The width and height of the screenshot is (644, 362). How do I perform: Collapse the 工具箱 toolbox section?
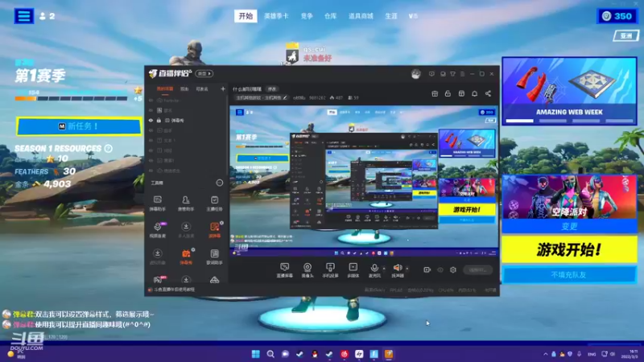click(x=219, y=183)
